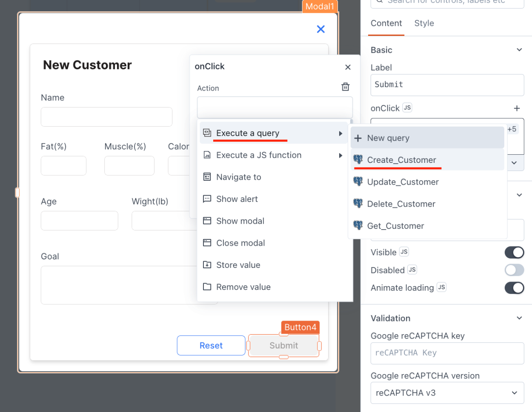Toggle JS mode for Animate loading
532x412 pixels.
click(x=441, y=287)
